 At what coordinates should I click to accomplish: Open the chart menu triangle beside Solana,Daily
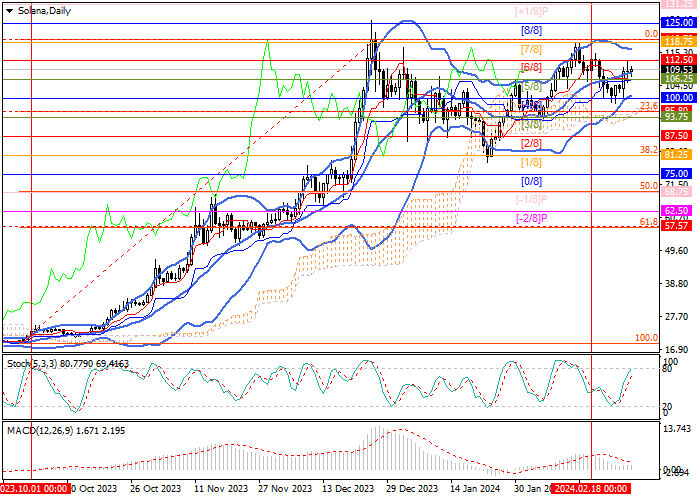[9, 11]
